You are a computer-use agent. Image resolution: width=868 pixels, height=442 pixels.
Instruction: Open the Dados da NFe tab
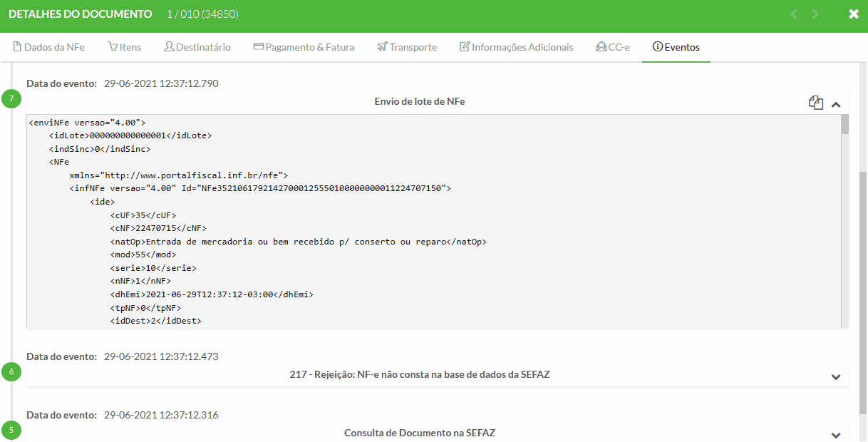(49, 47)
